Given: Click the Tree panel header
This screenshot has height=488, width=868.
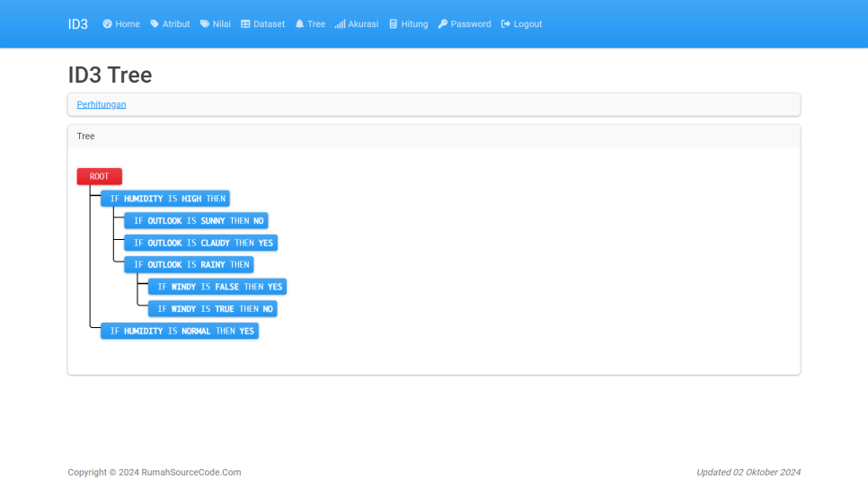Looking at the screenshot, I should pos(433,137).
